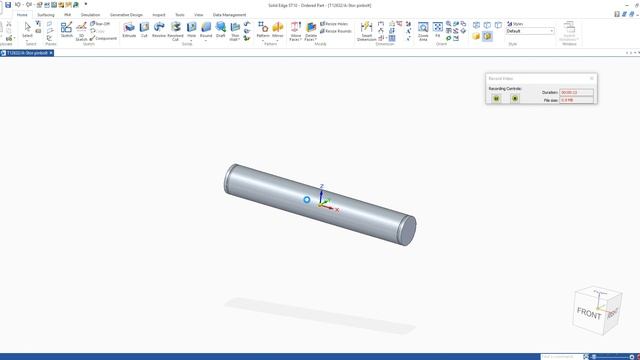Switch to the View ribbon tab
The image size is (640, 360).
[x=198, y=15]
